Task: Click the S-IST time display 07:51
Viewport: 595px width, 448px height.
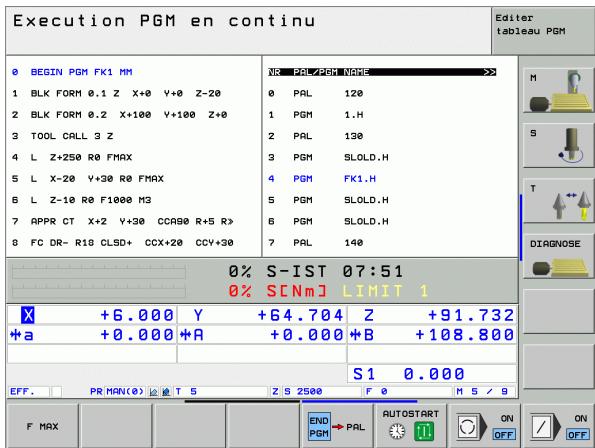Action: tap(372, 272)
